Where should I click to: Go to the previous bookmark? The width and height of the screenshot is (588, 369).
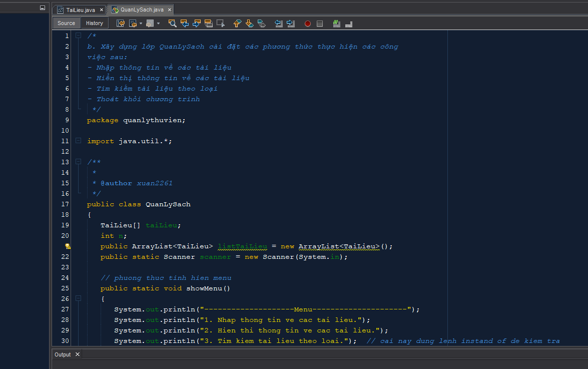tap(238, 23)
